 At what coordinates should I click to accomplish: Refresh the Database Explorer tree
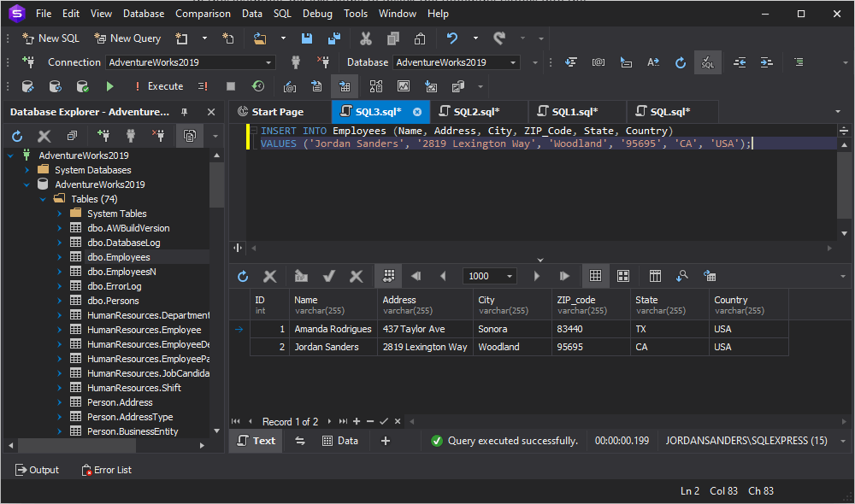(x=15, y=134)
